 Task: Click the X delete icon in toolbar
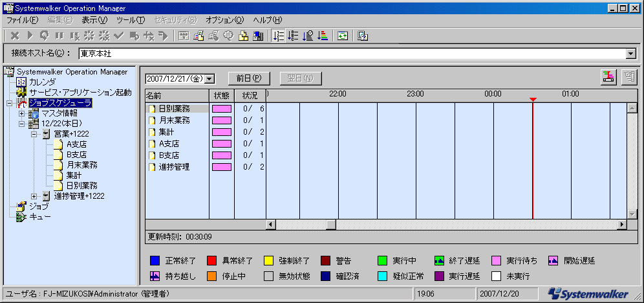coord(16,36)
